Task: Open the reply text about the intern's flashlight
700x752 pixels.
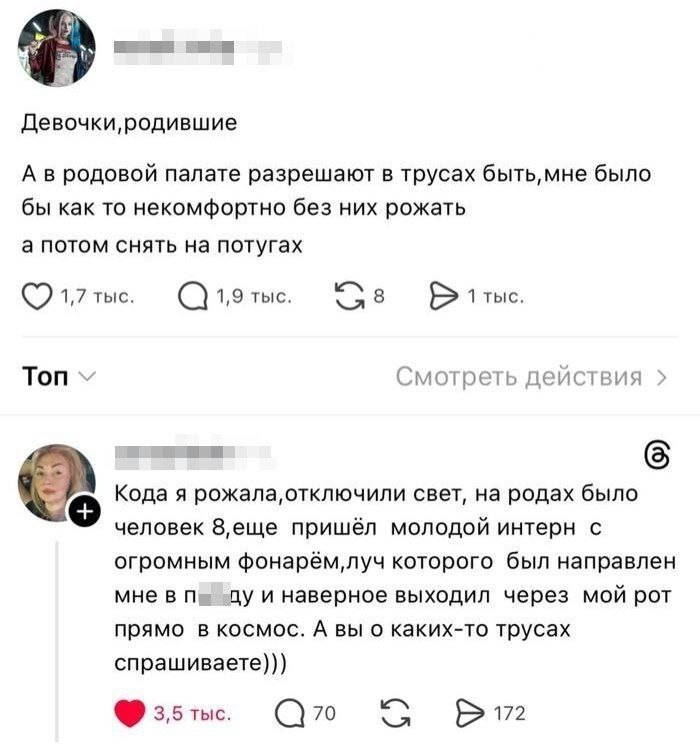Action: pyautogui.click(x=395, y=579)
